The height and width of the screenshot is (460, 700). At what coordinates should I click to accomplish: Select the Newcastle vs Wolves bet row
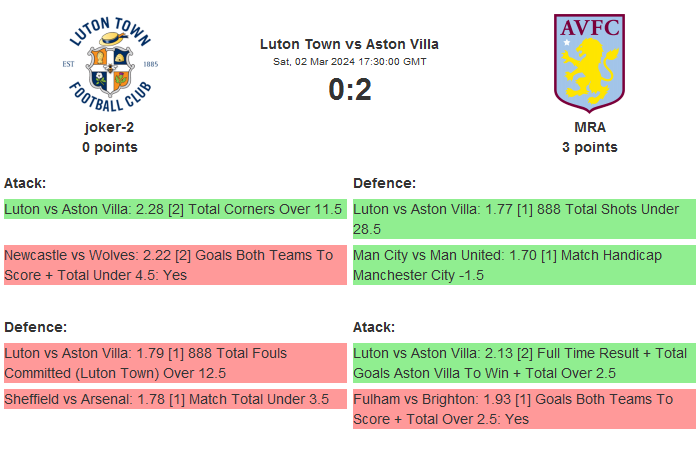[x=174, y=265]
